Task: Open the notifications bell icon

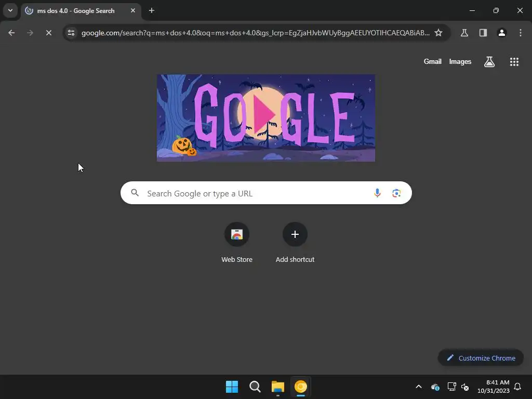Action: [517, 387]
